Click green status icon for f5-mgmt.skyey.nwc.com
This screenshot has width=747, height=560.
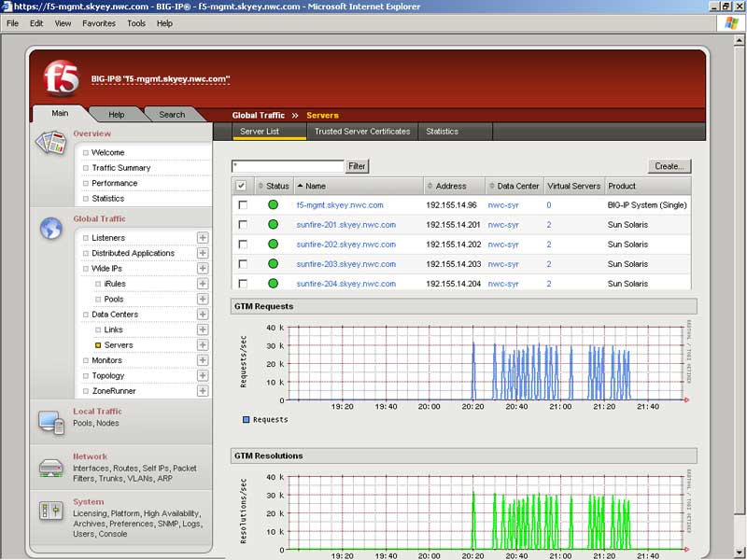tap(274, 205)
